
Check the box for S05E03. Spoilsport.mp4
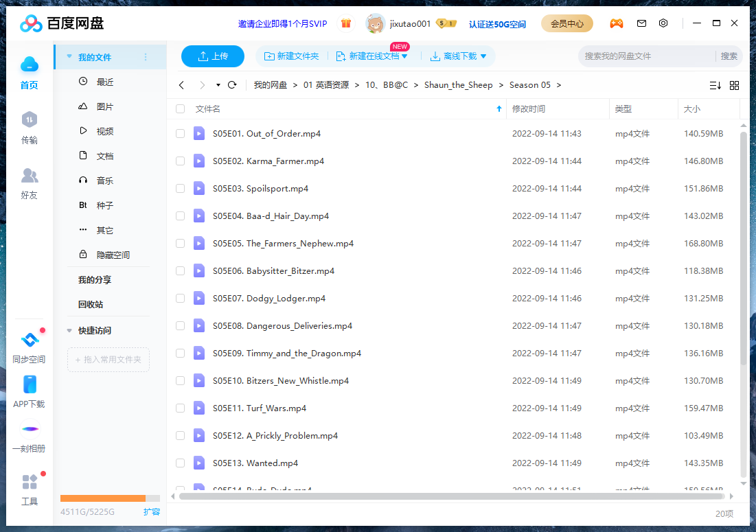(x=181, y=188)
